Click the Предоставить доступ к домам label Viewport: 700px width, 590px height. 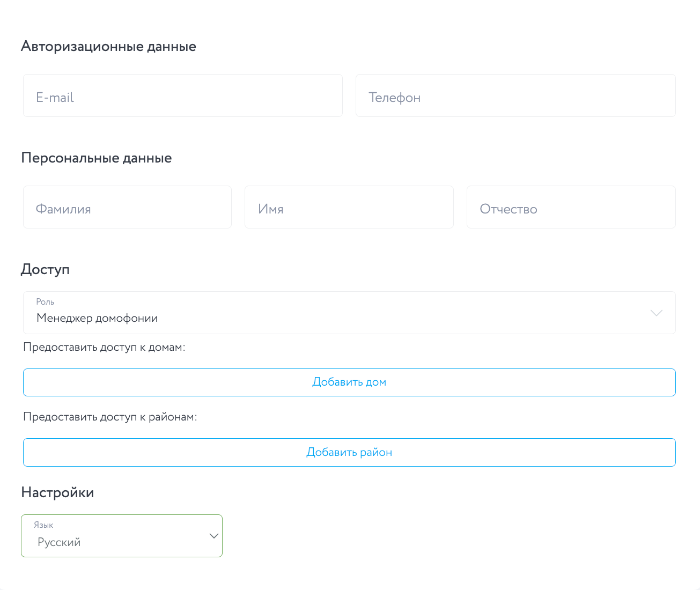coord(104,348)
